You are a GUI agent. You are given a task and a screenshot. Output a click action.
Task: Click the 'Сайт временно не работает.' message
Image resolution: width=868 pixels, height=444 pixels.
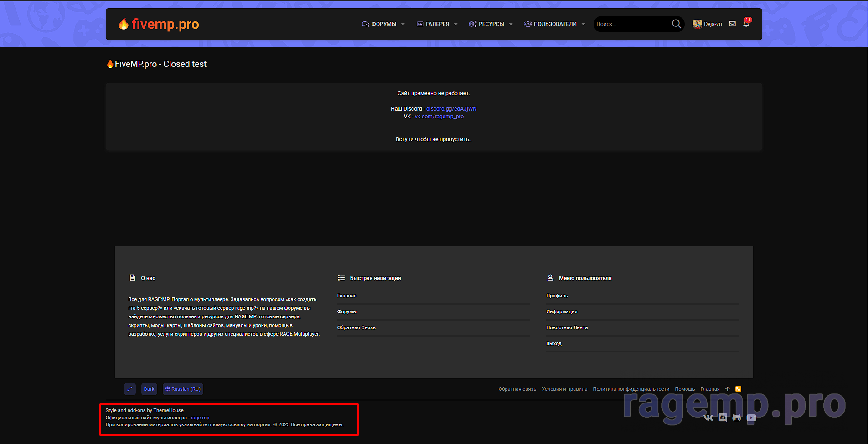click(x=434, y=93)
